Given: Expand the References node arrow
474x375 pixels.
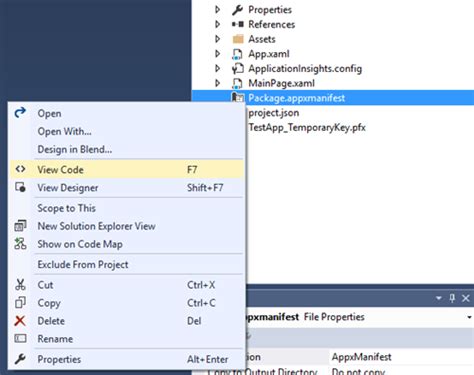Looking at the screenshot, I should (217, 24).
